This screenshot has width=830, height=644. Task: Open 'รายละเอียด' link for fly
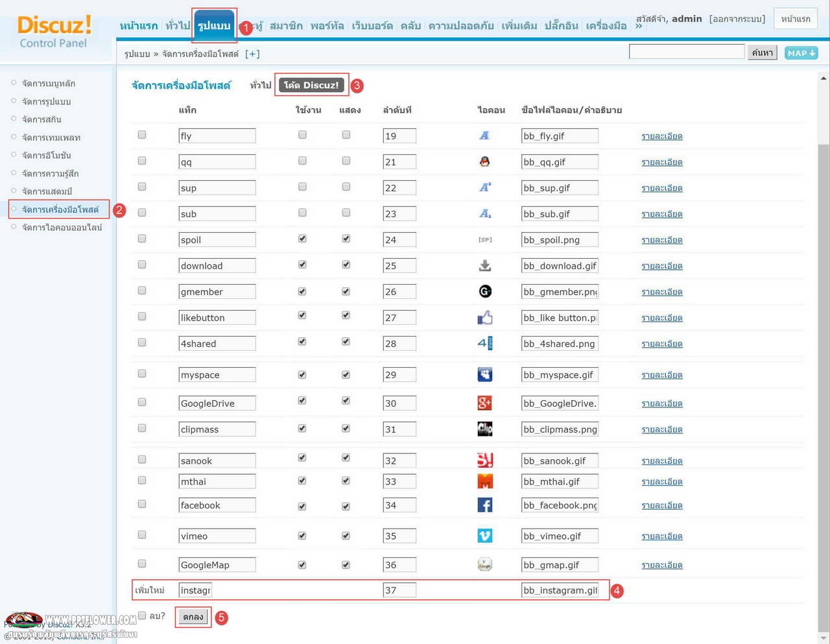coord(662,136)
